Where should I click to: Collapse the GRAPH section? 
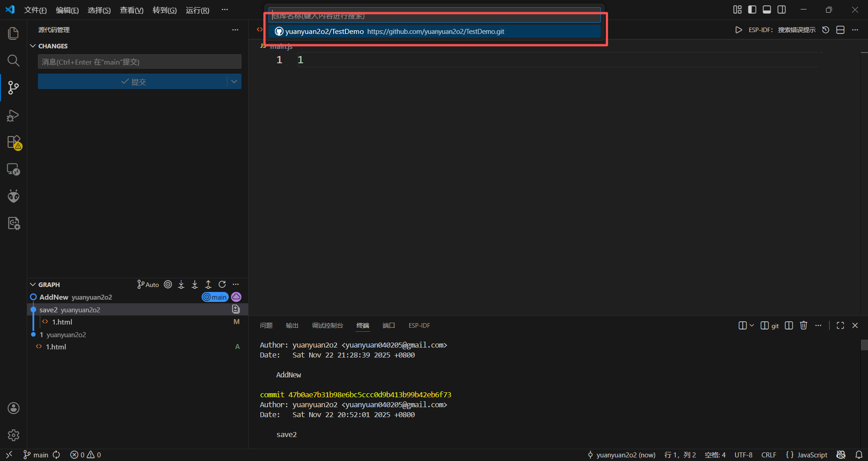33,284
